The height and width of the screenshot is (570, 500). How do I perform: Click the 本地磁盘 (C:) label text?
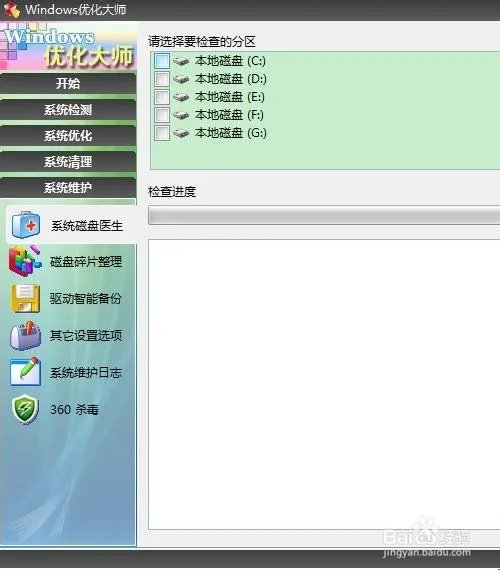pyautogui.click(x=230, y=61)
